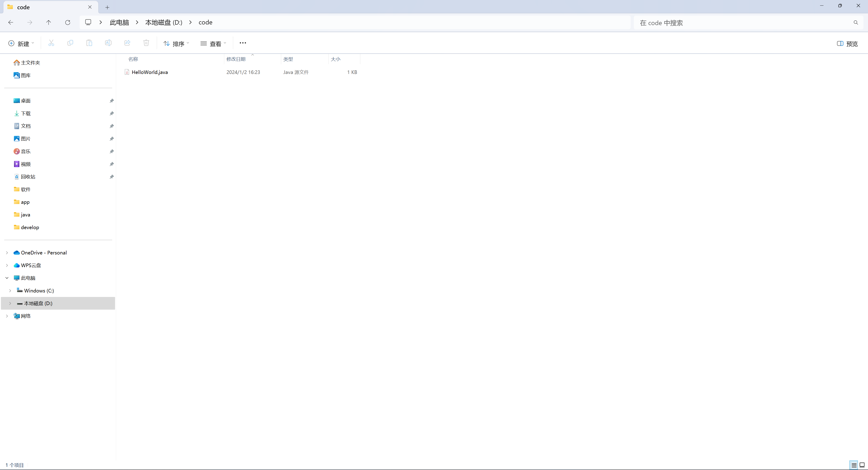This screenshot has width=868, height=470.
Task: Open 主文件夹 in the sidebar
Action: click(x=30, y=63)
